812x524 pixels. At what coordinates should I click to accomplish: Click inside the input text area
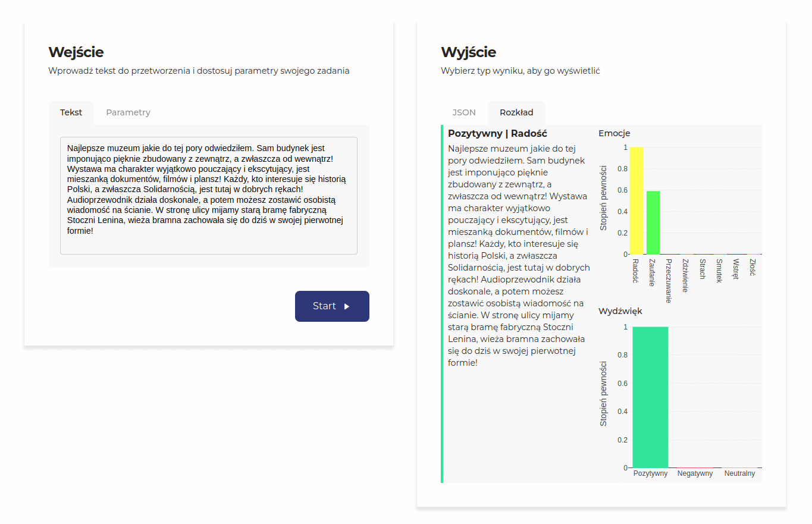(209, 196)
